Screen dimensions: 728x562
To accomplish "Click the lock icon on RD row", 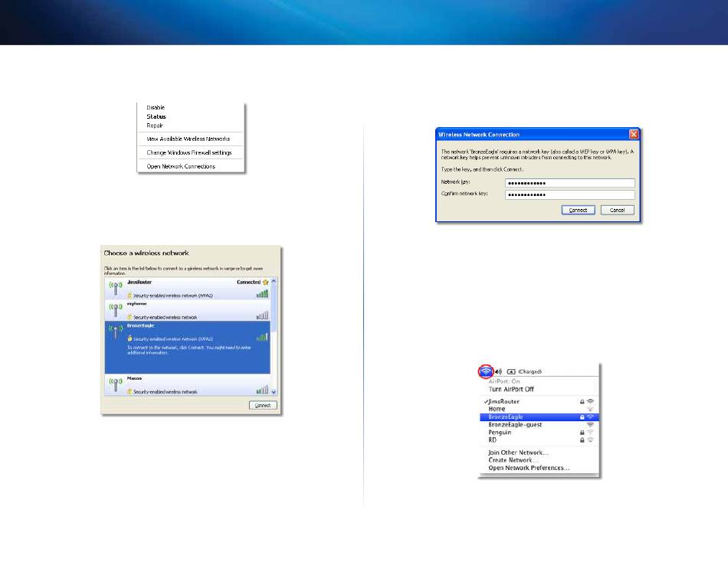I will 582,440.
